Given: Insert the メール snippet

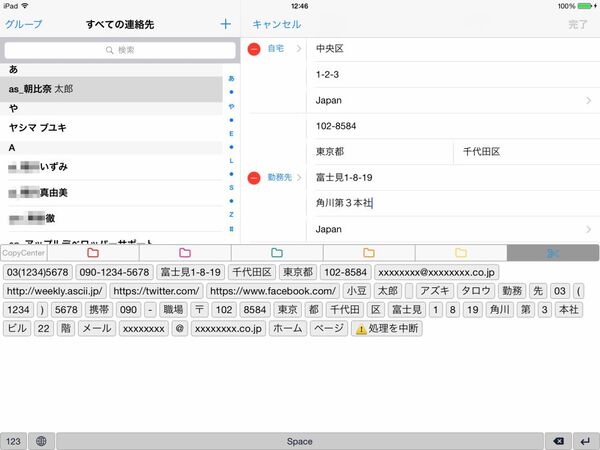Looking at the screenshot, I should (97, 328).
